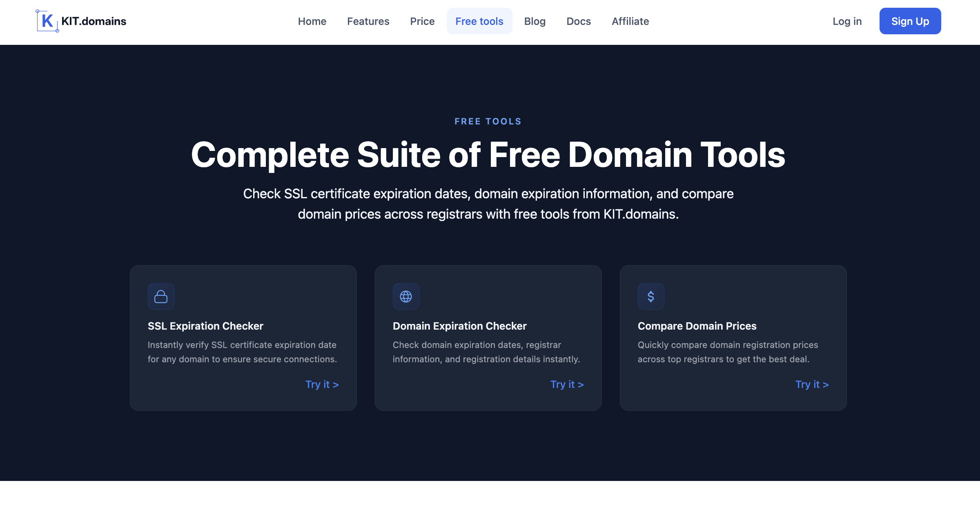Click the Log in link
This screenshot has width=980, height=514.
(x=847, y=21)
